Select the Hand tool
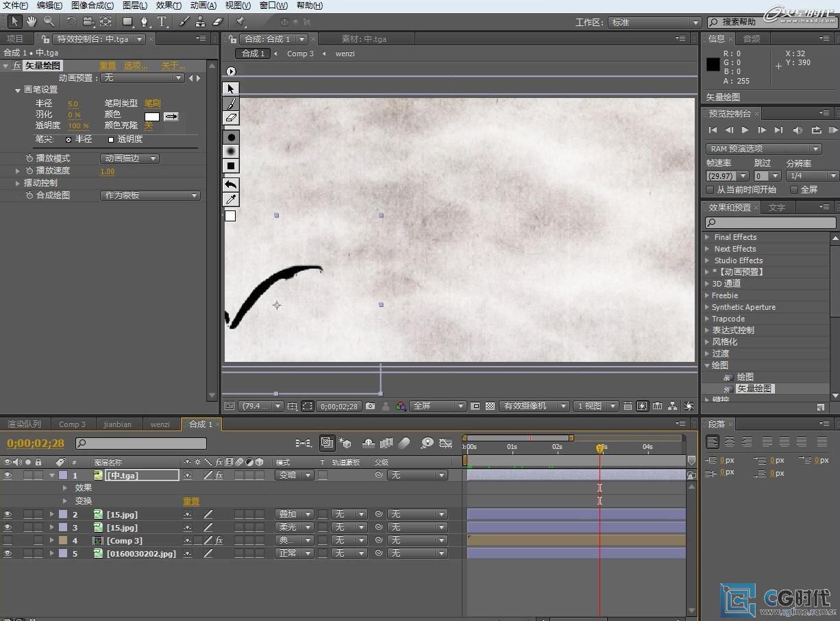 tap(32, 22)
